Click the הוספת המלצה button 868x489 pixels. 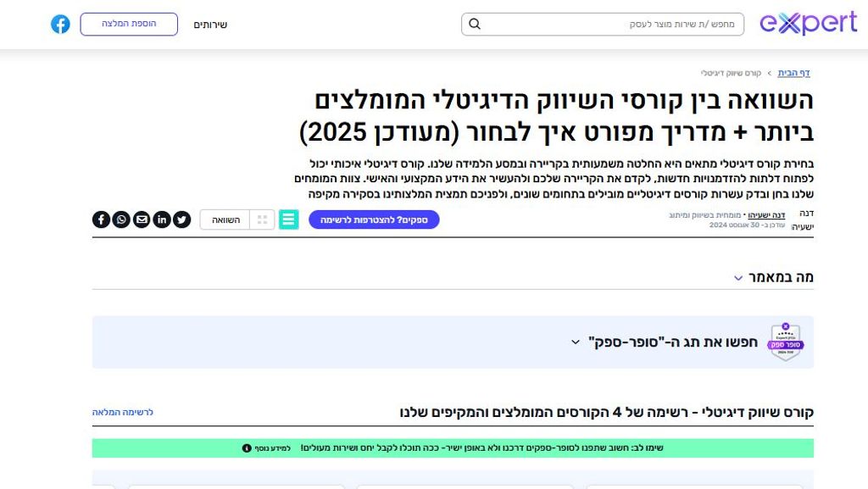point(129,25)
